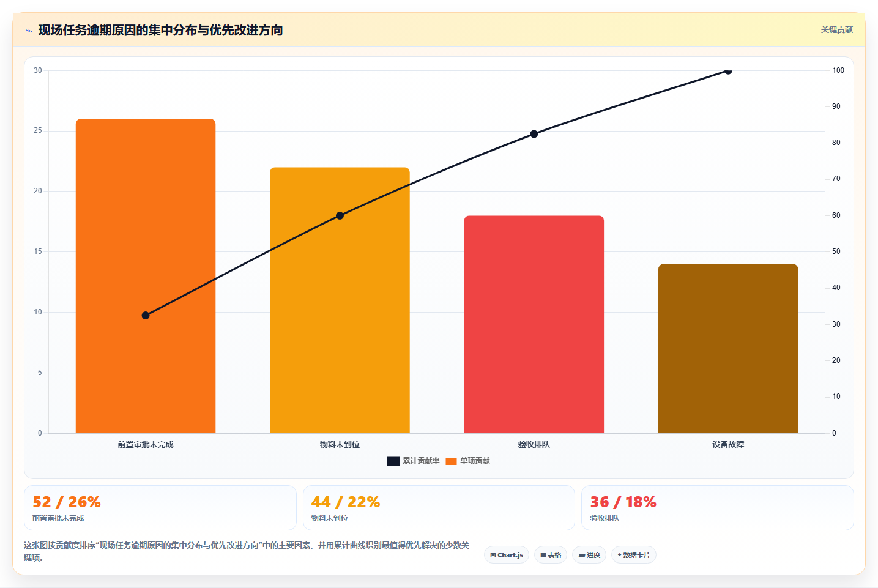Click the 表格 tag chip
The height and width of the screenshot is (588, 878).
tap(551, 555)
